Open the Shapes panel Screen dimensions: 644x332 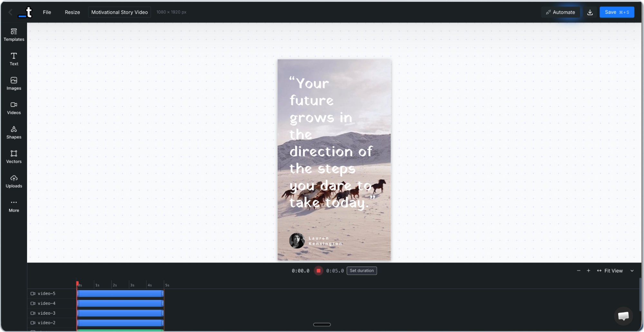(14, 133)
